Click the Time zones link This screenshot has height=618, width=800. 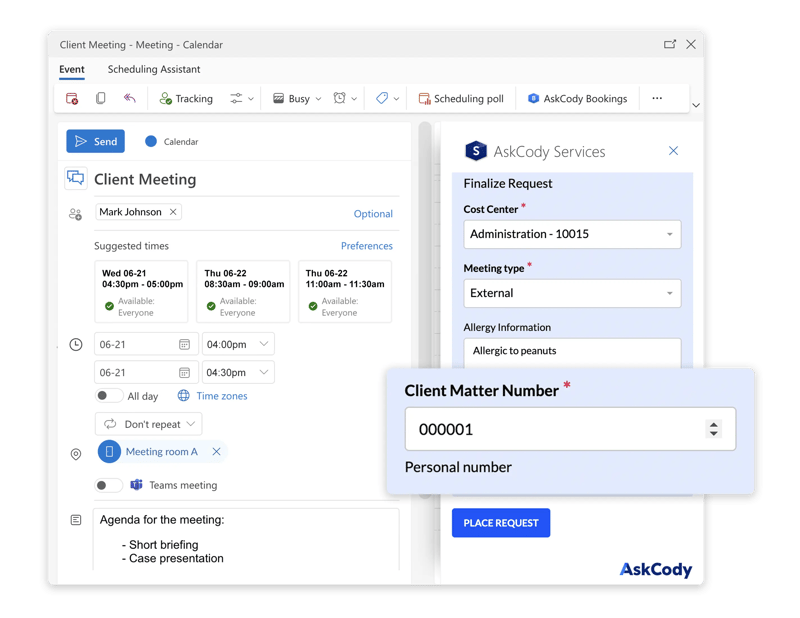pyautogui.click(x=222, y=396)
